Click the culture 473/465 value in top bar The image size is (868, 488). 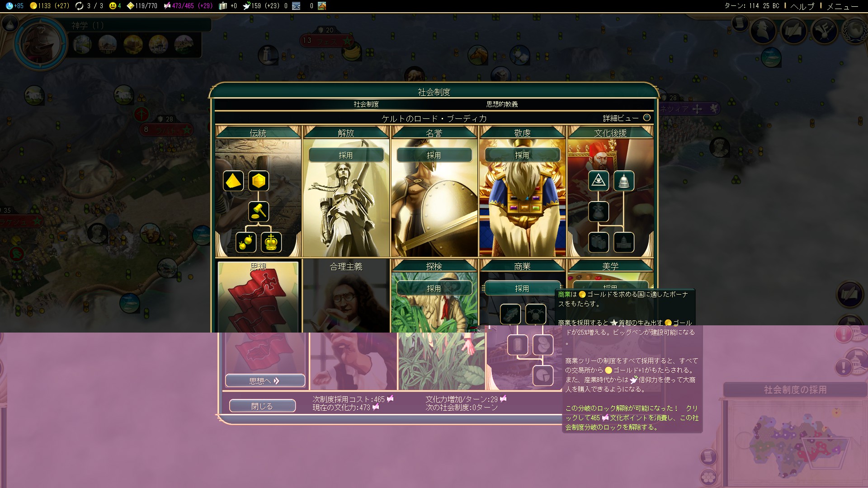click(183, 6)
